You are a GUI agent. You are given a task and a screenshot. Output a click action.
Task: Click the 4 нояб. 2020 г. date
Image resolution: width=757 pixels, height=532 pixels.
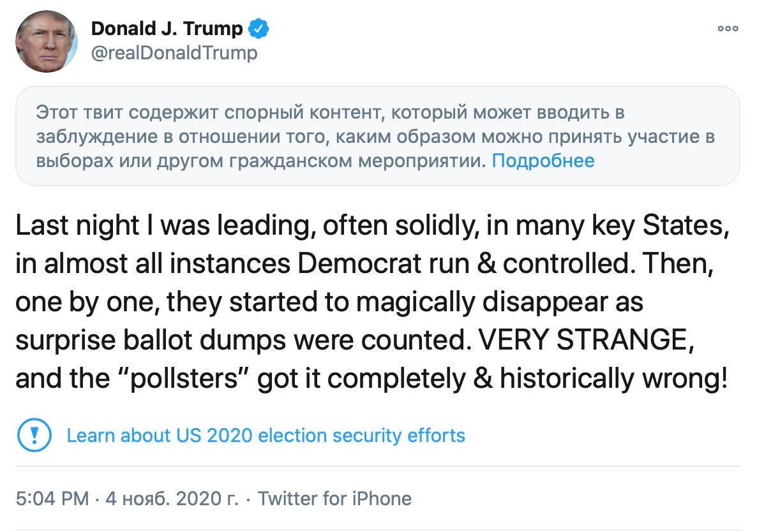(x=172, y=498)
